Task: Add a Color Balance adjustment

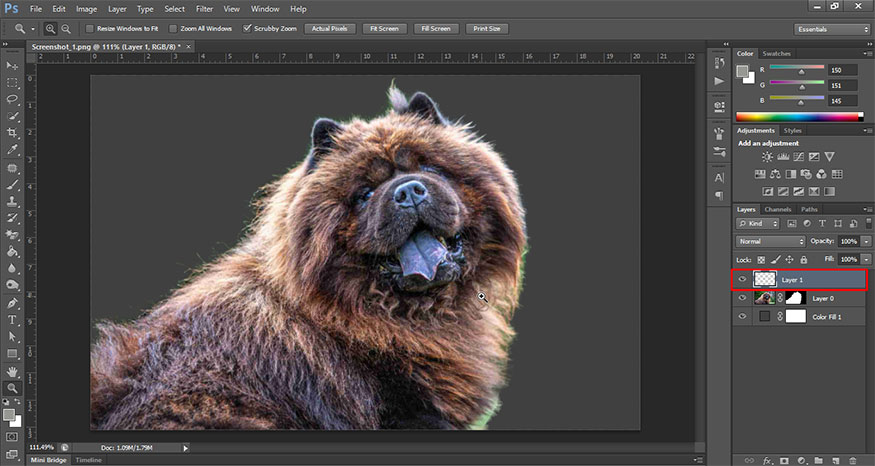Action: (x=775, y=174)
